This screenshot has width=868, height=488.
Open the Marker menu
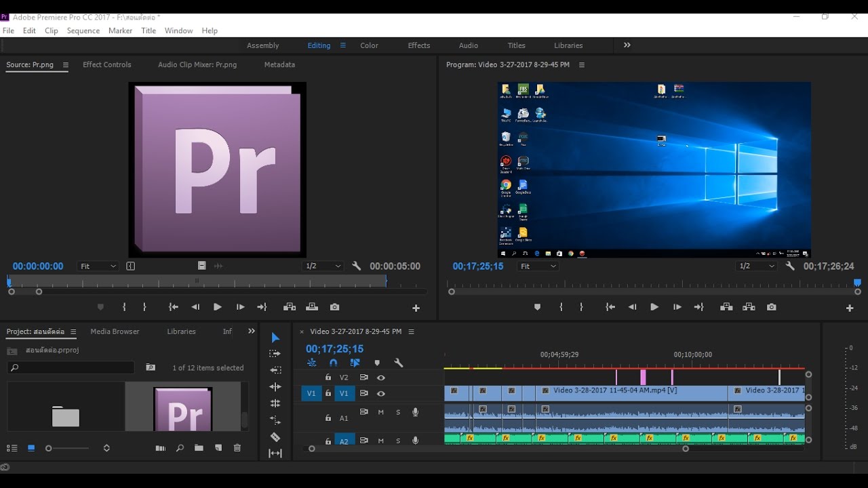tap(121, 30)
